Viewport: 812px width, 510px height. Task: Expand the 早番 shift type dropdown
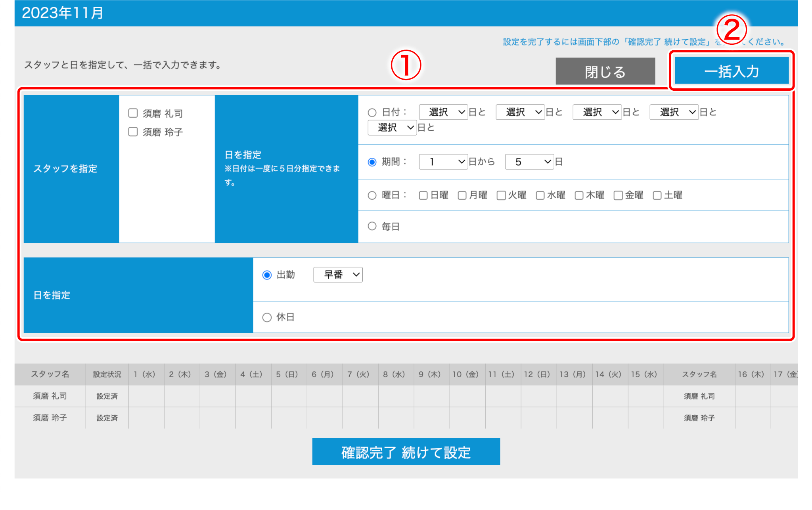click(x=338, y=275)
